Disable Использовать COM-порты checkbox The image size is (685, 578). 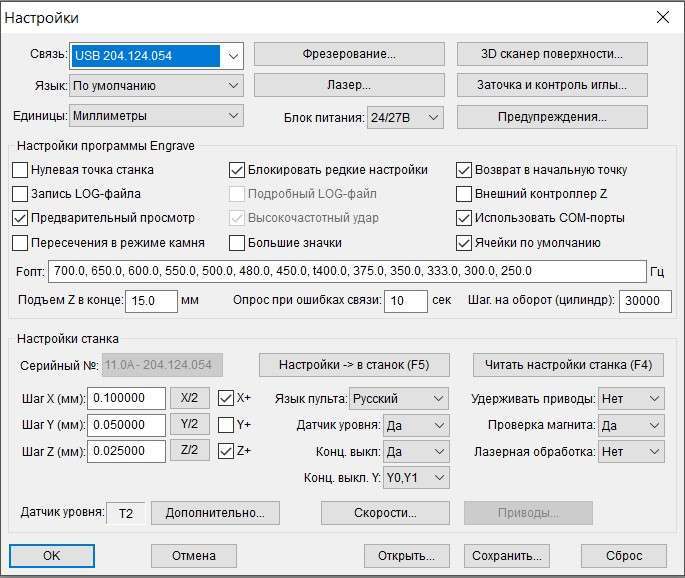(x=464, y=217)
